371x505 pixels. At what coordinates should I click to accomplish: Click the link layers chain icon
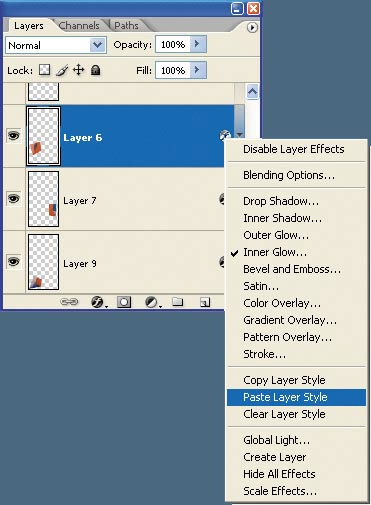[x=69, y=302]
